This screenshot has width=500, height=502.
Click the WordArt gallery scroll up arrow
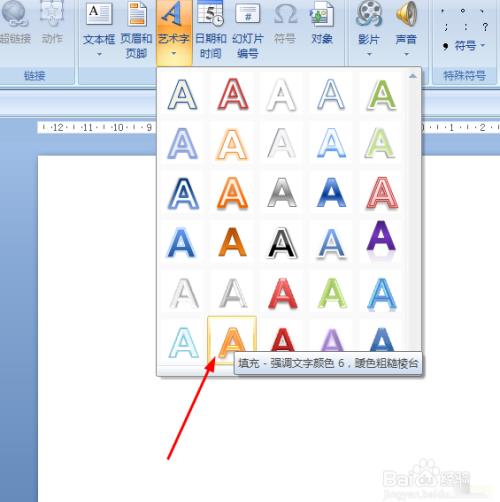[413, 76]
